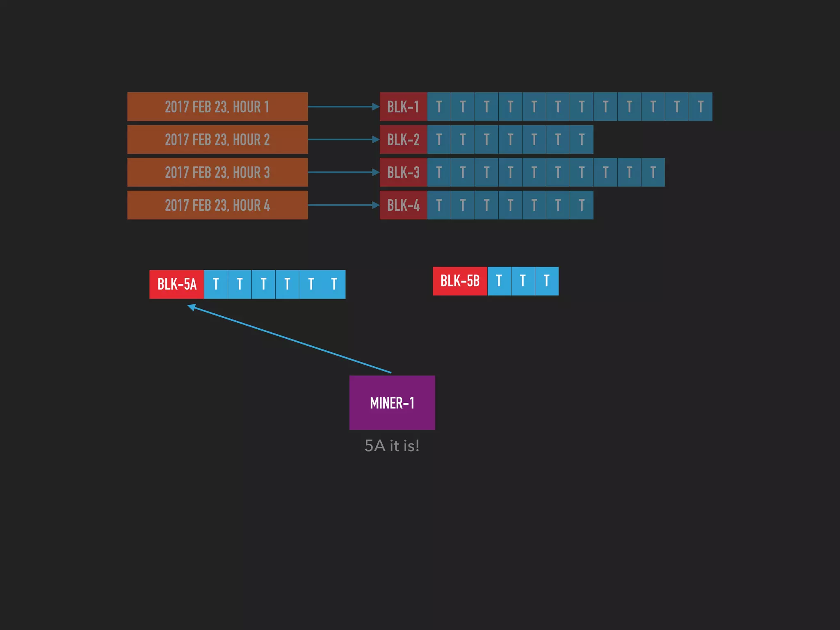Click last T transaction in BLK-5A
Image resolution: width=840 pixels, height=630 pixels.
(334, 284)
